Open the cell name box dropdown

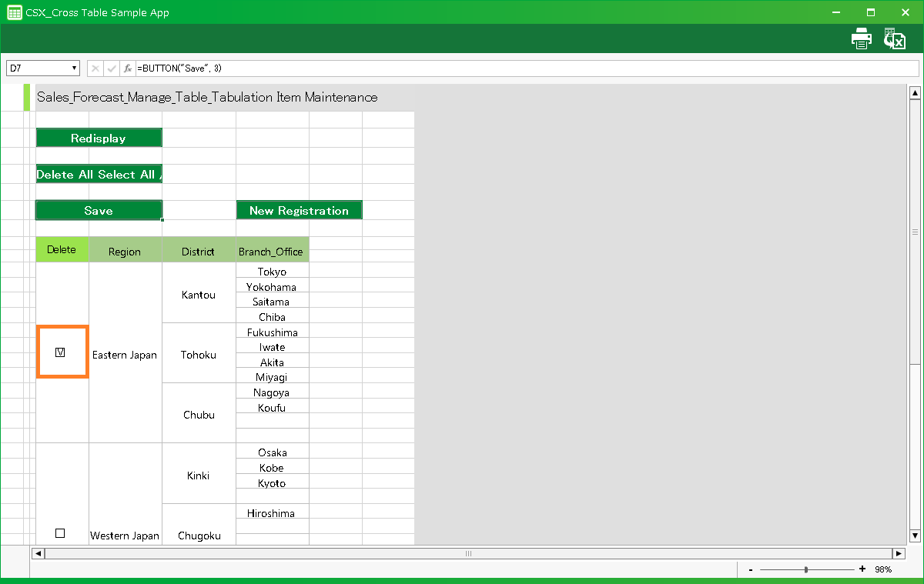pos(75,68)
